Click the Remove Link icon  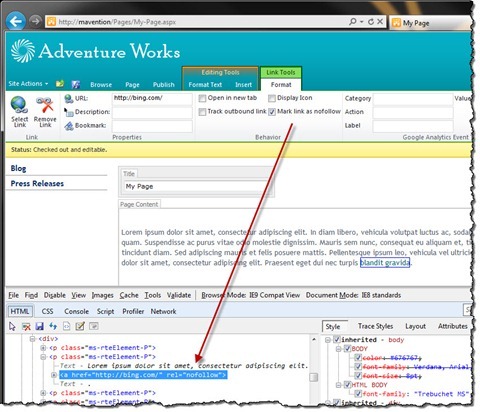[45, 105]
